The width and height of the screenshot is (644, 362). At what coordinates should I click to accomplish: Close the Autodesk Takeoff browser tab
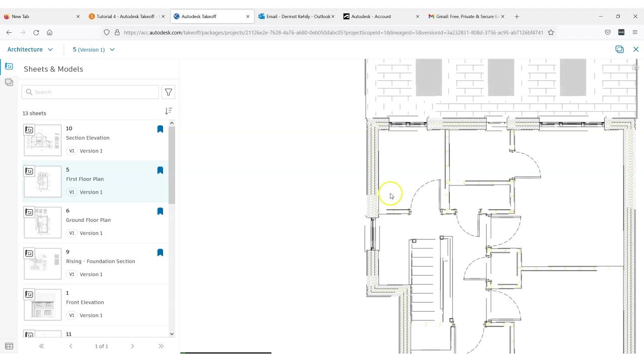pos(248,17)
